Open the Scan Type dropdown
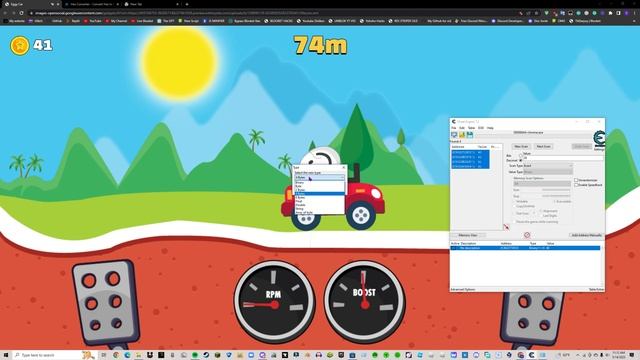 tap(548, 166)
